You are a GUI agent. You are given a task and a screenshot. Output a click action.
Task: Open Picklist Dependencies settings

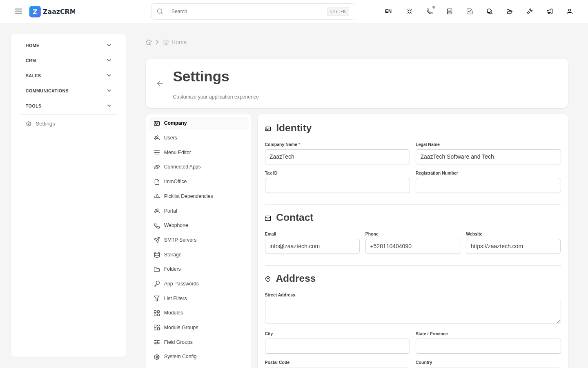[x=199, y=196]
